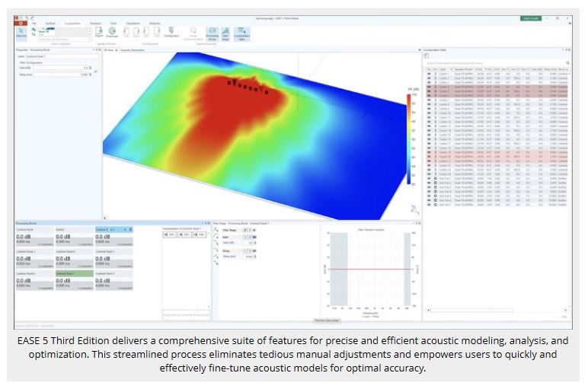Viewport: 588px width, 389px height.
Task: Click the Delay (ms) value in Filter Stage
Action: point(248,257)
